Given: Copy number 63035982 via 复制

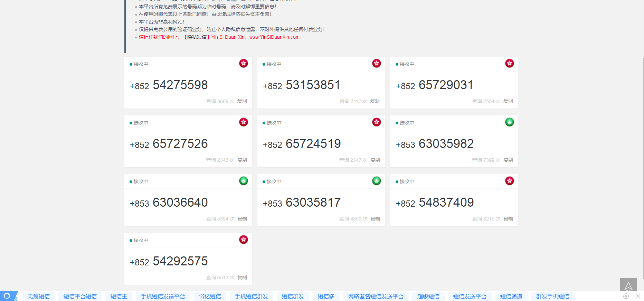Looking at the screenshot, I should click(x=508, y=160).
